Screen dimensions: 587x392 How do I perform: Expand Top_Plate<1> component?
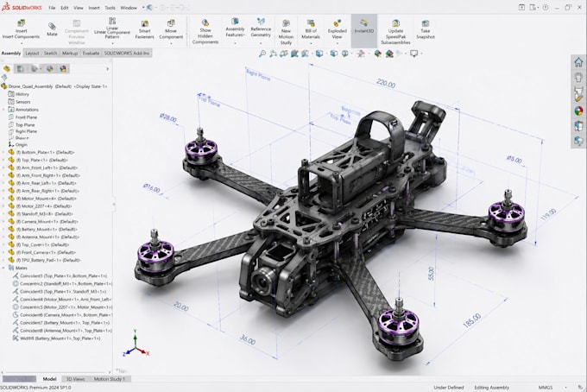(x=3, y=160)
